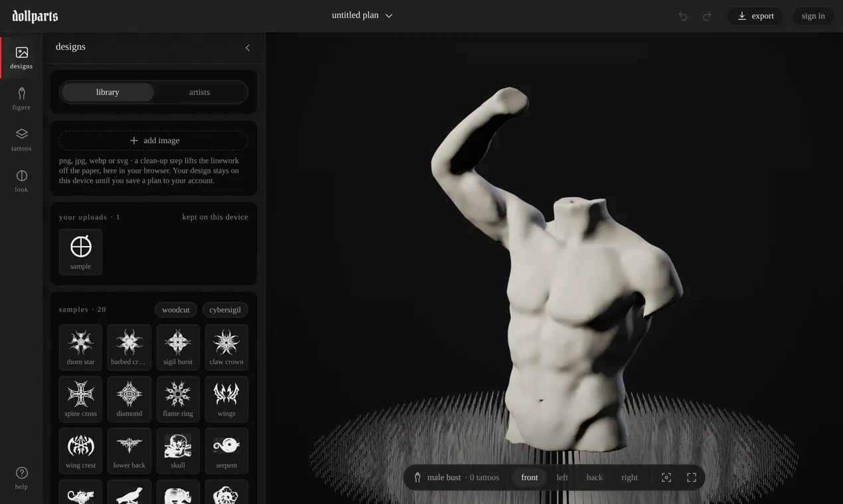This screenshot has height=504, width=843.
Task: Click the dollparts logo
Action: click(35, 16)
